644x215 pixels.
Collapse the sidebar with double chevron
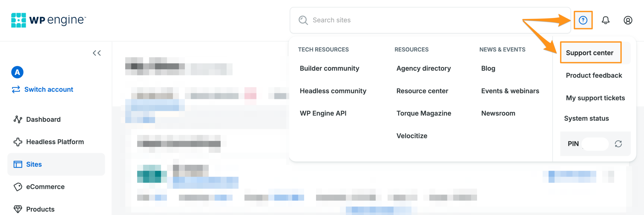tap(97, 53)
